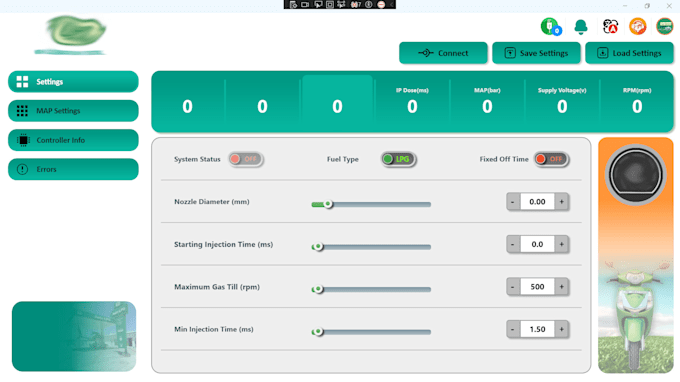Click 'Nozzle Diameter (mm)' label text
Viewport: 680px width, 382px height.
point(212,202)
